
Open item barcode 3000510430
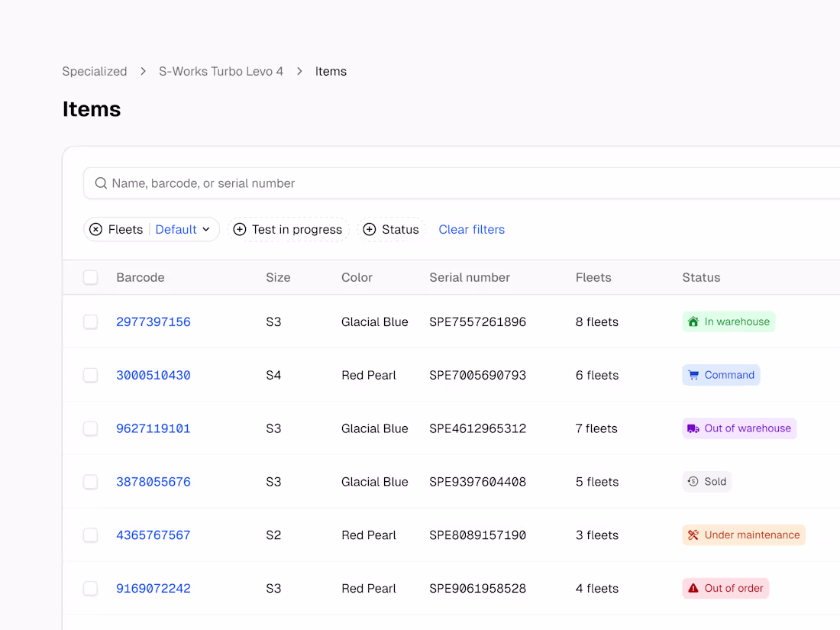point(153,376)
